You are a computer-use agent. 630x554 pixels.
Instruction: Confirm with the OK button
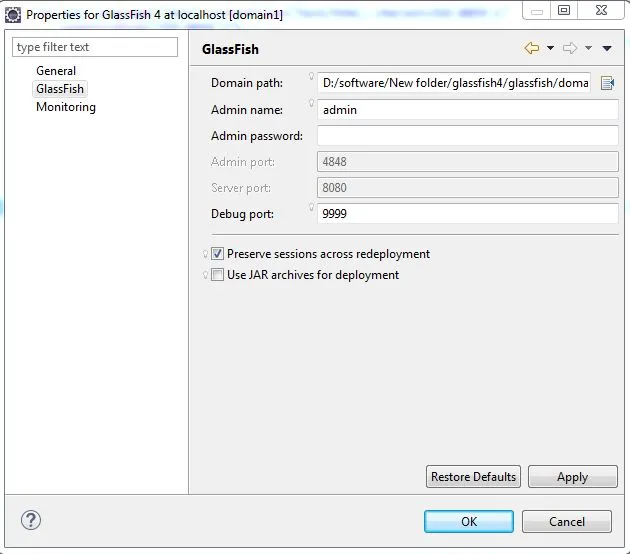coord(469,521)
